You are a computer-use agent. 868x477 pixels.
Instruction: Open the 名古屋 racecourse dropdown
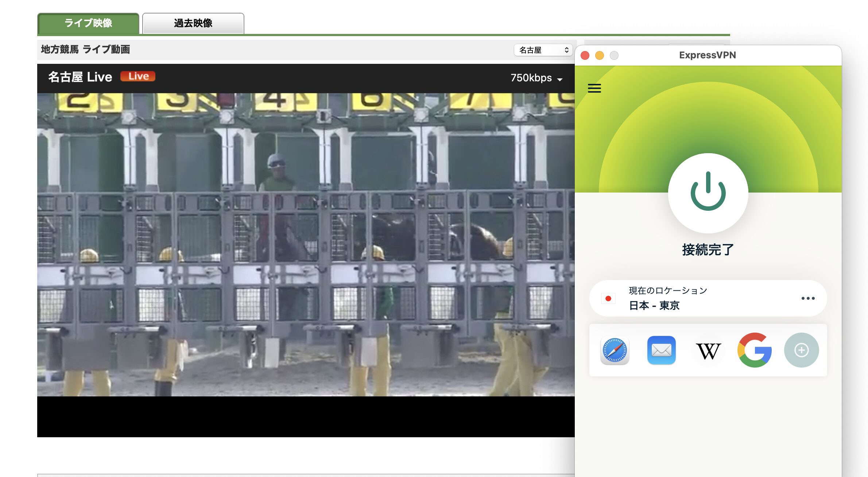tap(543, 50)
